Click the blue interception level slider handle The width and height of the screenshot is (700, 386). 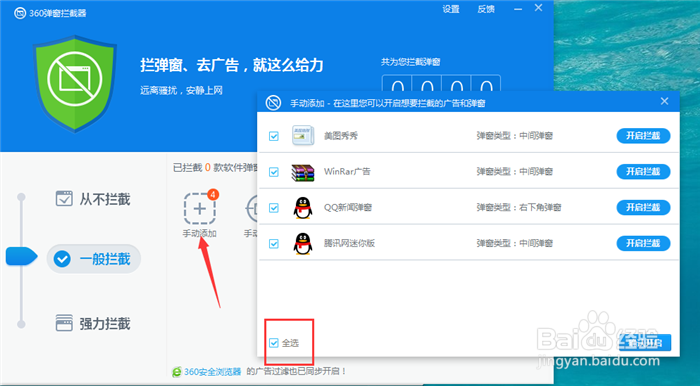[21, 257]
